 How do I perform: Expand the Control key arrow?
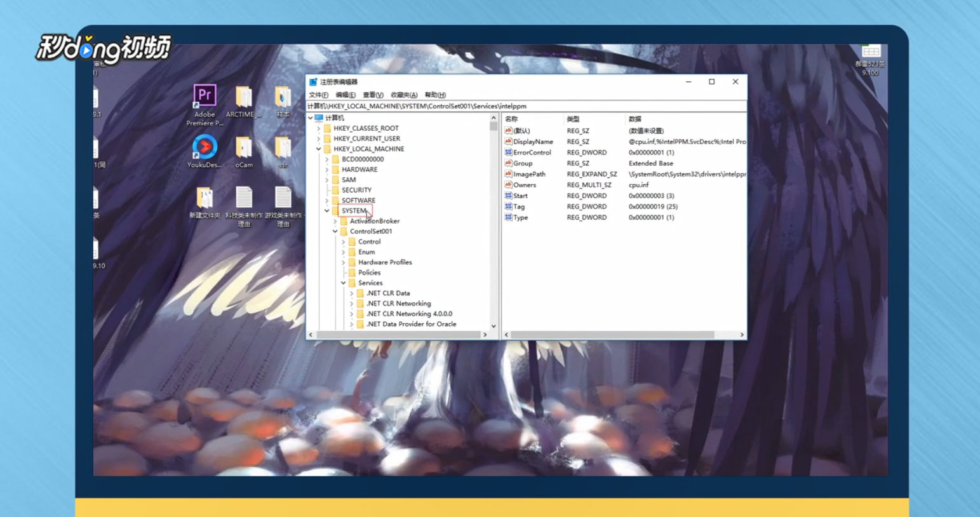pos(344,241)
